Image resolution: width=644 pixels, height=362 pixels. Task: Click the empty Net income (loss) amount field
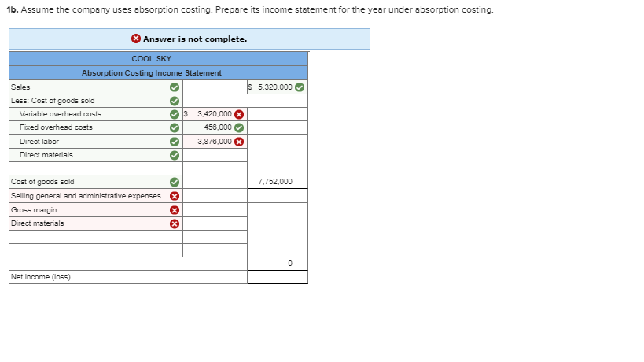pos(278,277)
